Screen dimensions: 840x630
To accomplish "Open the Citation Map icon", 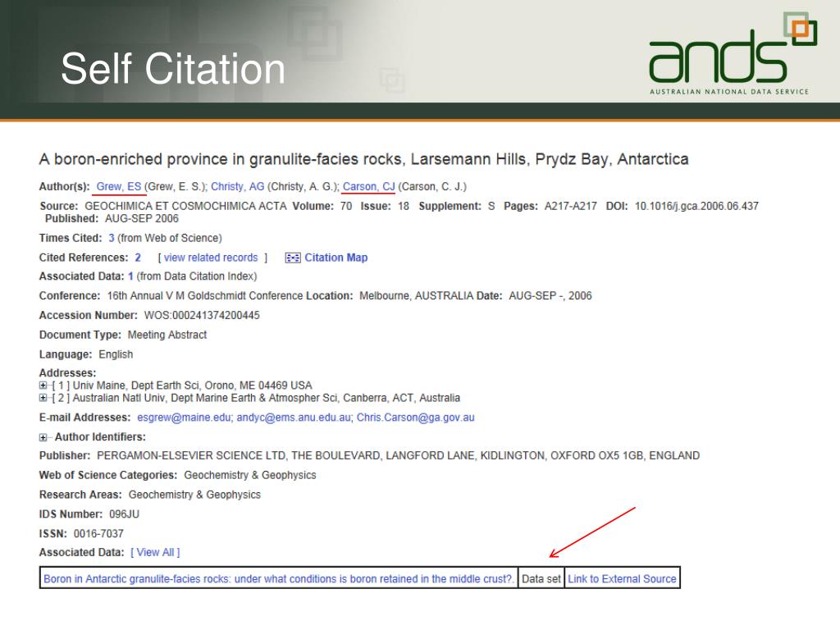I will pyautogui.click(x=293, y=258).
